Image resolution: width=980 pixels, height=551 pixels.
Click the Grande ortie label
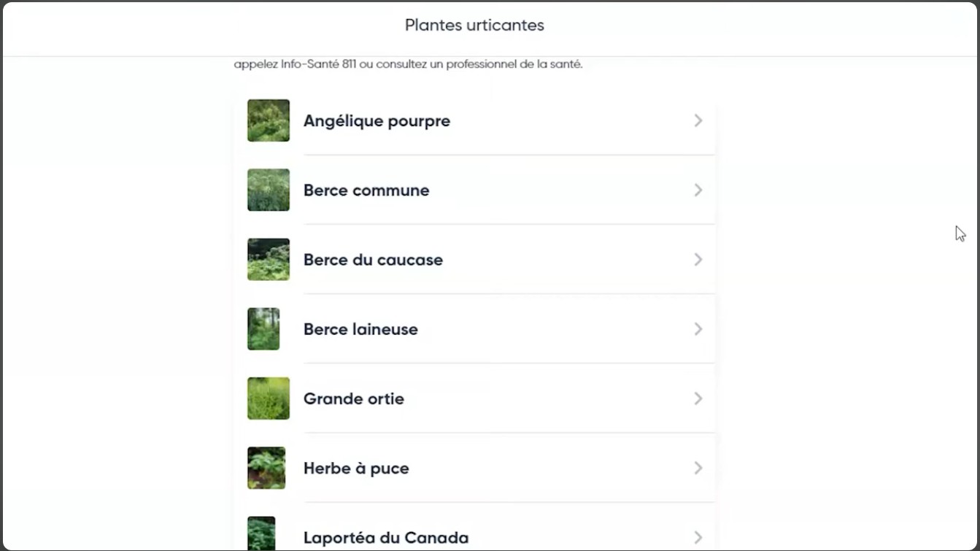pyautogui.click(x=354, y=399)
